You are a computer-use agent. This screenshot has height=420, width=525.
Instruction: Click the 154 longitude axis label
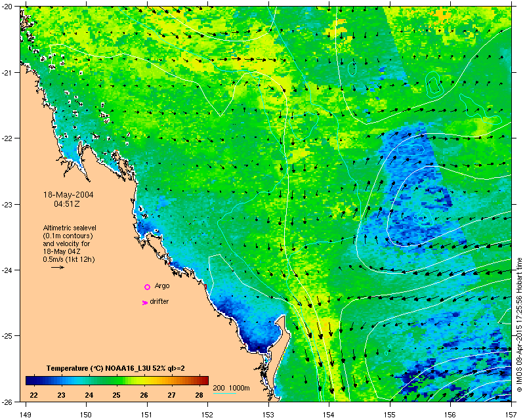(x=329, y=415)
